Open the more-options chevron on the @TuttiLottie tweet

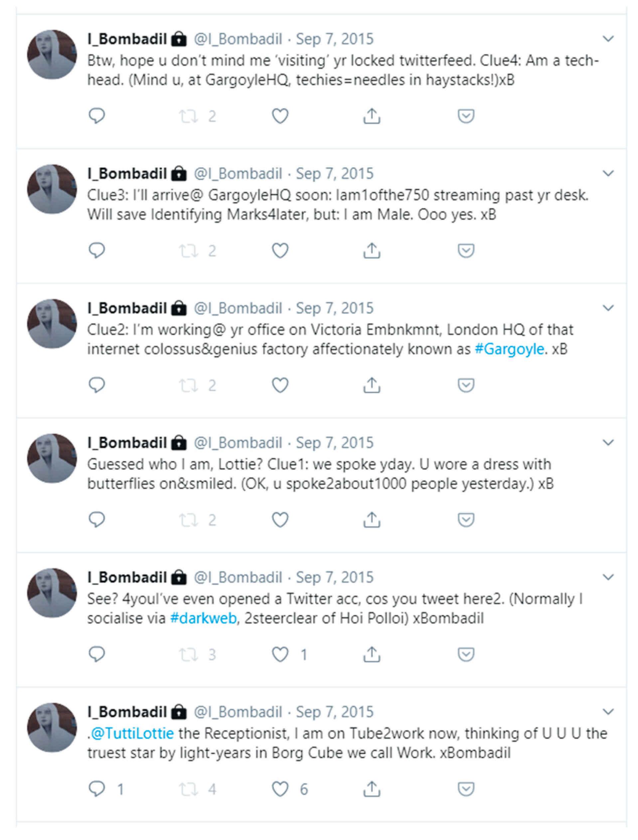608,712
